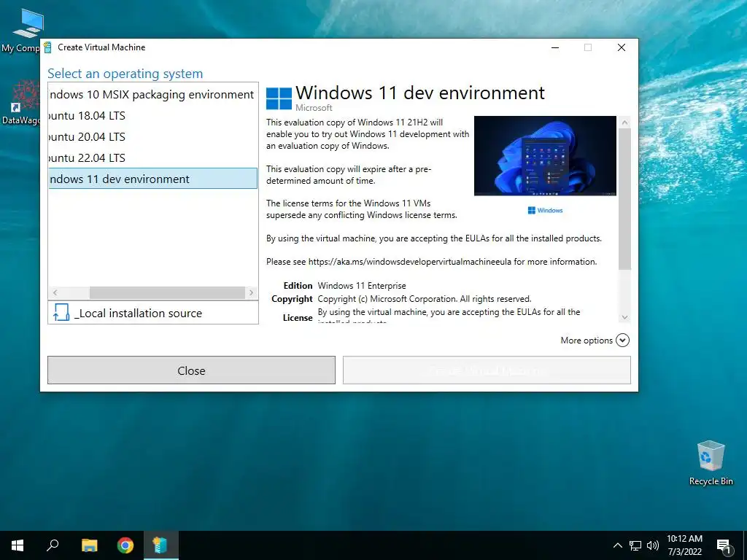Click the Windows logo beside the title

pos(279,98)
